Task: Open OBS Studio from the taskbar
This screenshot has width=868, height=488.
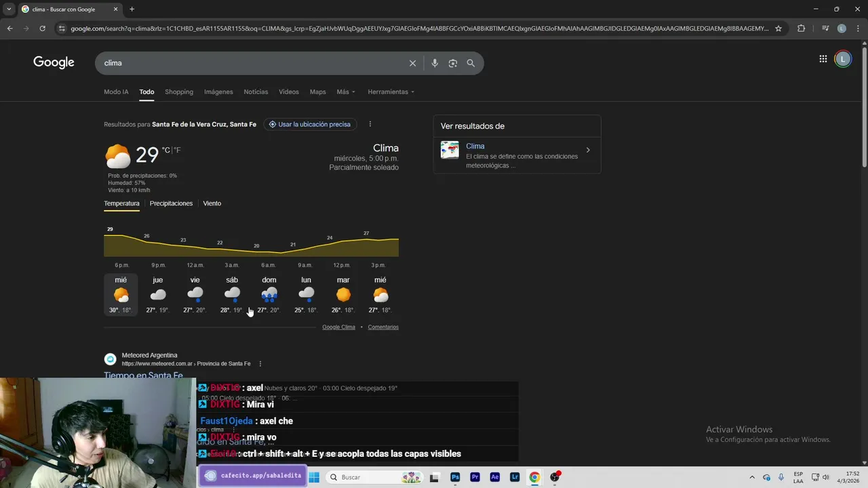Action: [555, 477]
